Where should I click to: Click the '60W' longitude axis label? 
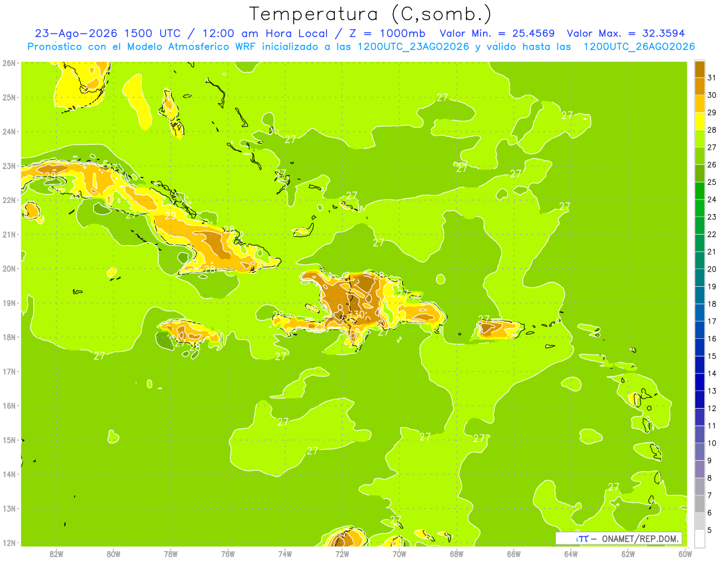(686, 554)
